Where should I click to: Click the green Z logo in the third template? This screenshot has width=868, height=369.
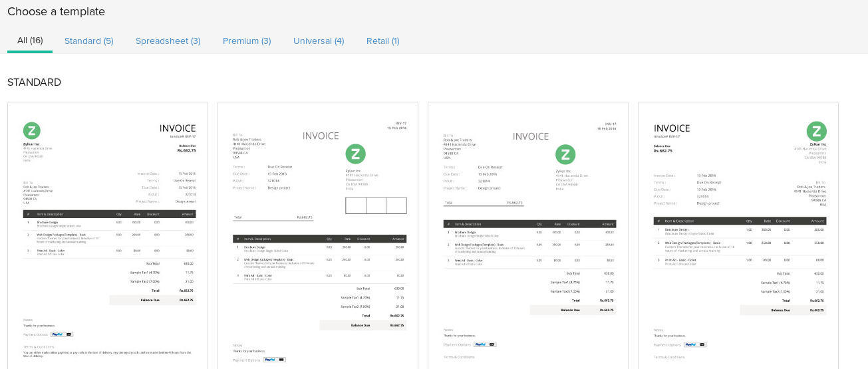point(565,155)
